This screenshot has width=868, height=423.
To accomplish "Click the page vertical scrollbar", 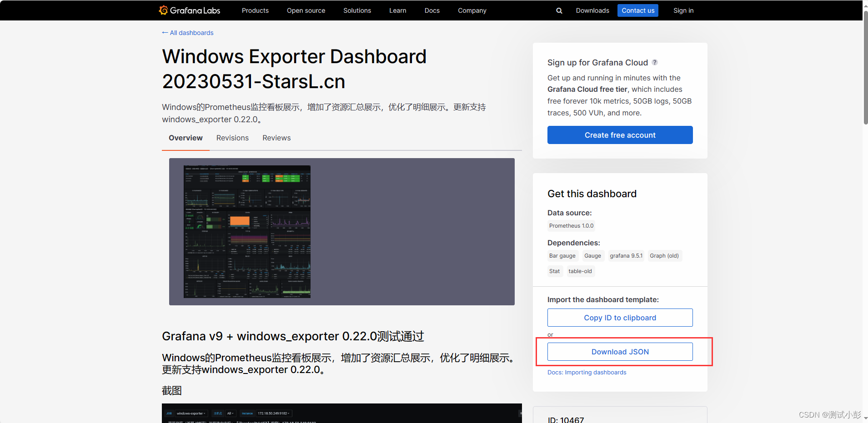I will [x=865, y=68].
